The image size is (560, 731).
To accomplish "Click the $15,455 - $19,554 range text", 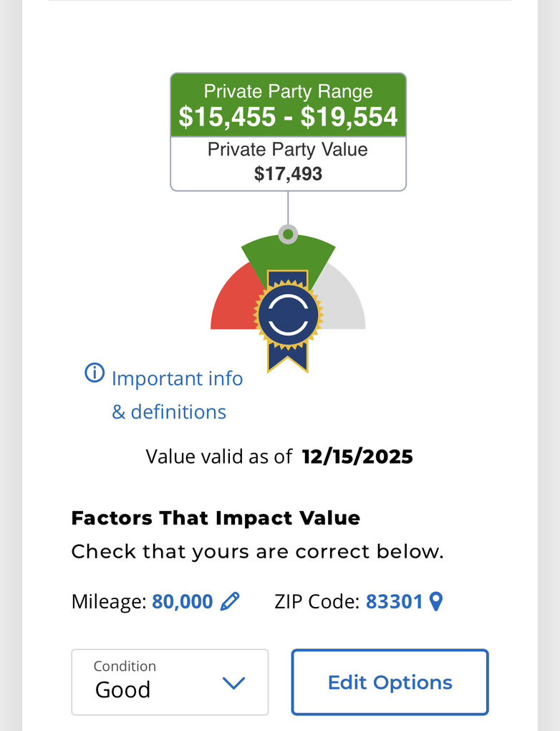I will click(x=288, y=117).
